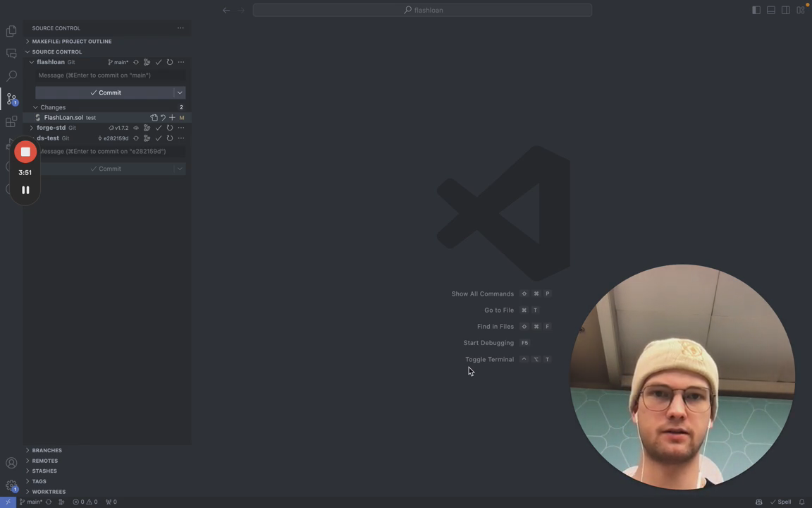Pause the screen recording

coord(25,190)
